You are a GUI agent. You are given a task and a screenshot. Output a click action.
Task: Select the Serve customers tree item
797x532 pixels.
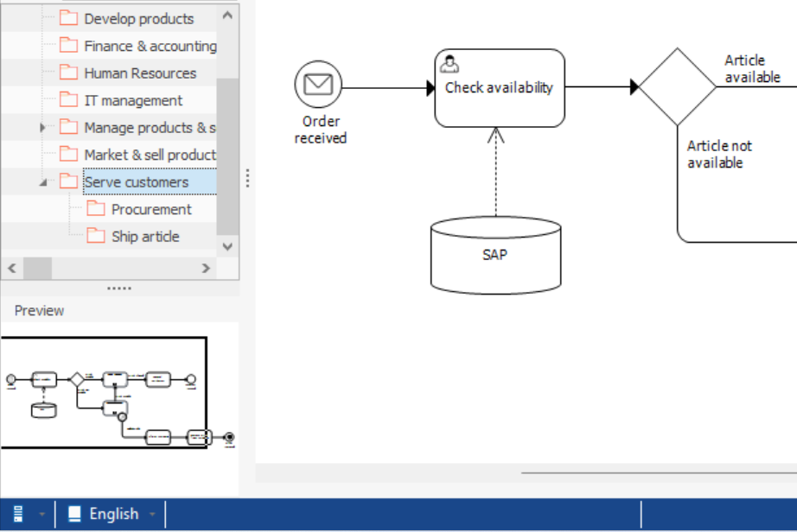click(150, 181)
